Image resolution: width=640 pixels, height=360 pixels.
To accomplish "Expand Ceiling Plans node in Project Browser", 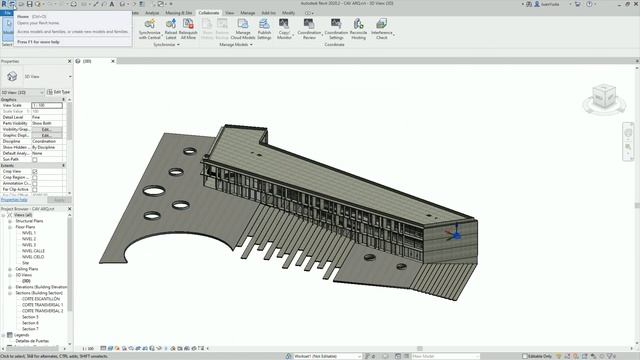I will click(10, 269).
